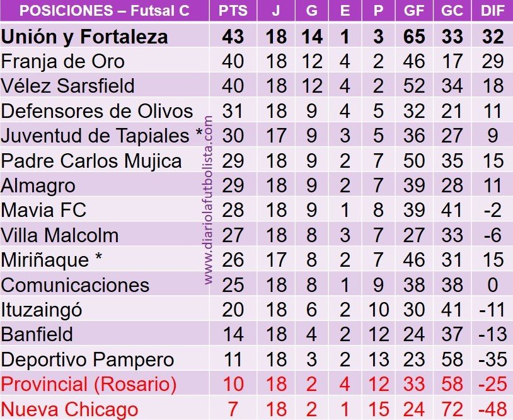Click the Juventud de Tapiales team name
Viewport: 513px width, 420px height.
click(95, 136)
